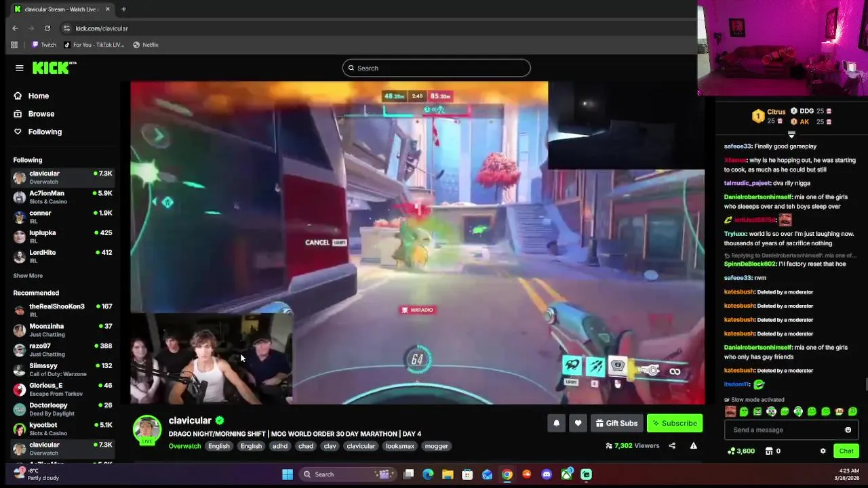Click the chad tag
The width and height of the screenshot is (868, 488).
(306, 446)
